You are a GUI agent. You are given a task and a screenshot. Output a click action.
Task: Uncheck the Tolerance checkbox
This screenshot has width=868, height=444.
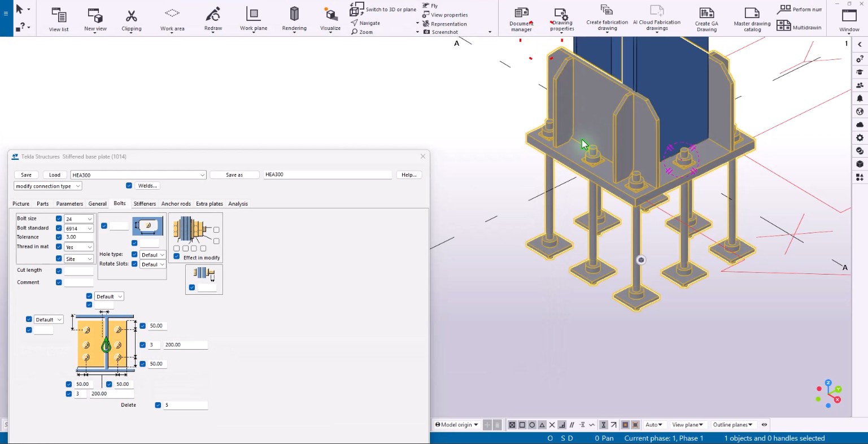[59, 237]
